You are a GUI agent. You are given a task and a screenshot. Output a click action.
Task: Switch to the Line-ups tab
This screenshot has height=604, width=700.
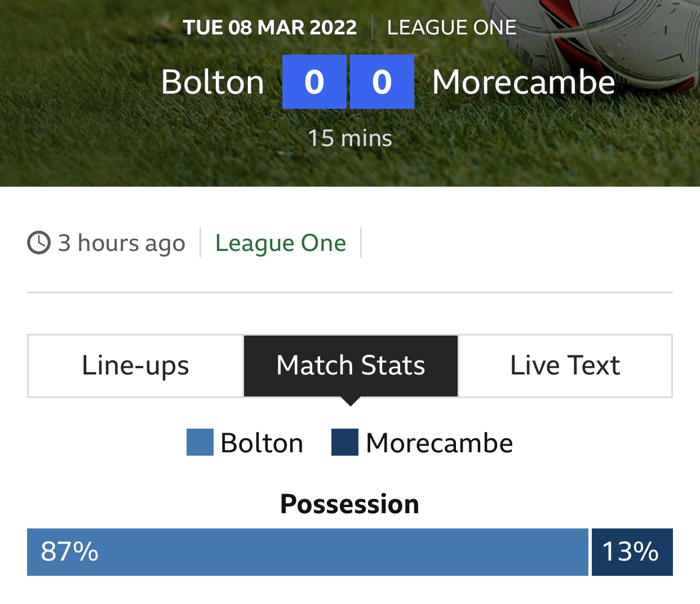click(135, 366)
